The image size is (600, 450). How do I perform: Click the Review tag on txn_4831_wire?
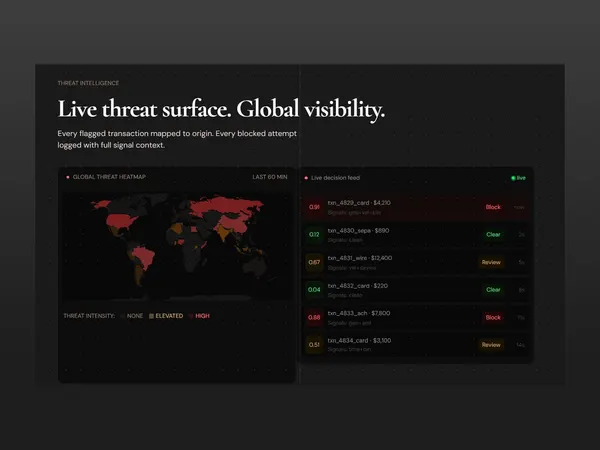(x=491, y=262)
